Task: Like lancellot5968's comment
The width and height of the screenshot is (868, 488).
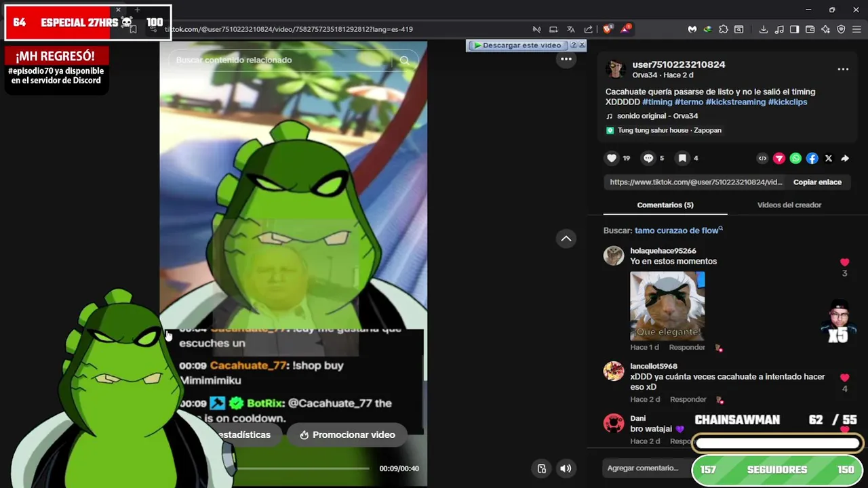Action: click(x=844, y=378)
